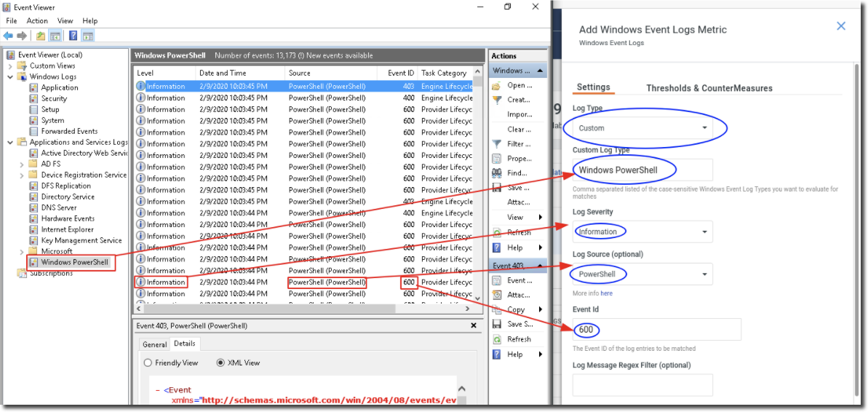Click Attach Task icon under Event 403

click(x=497, y=295)
